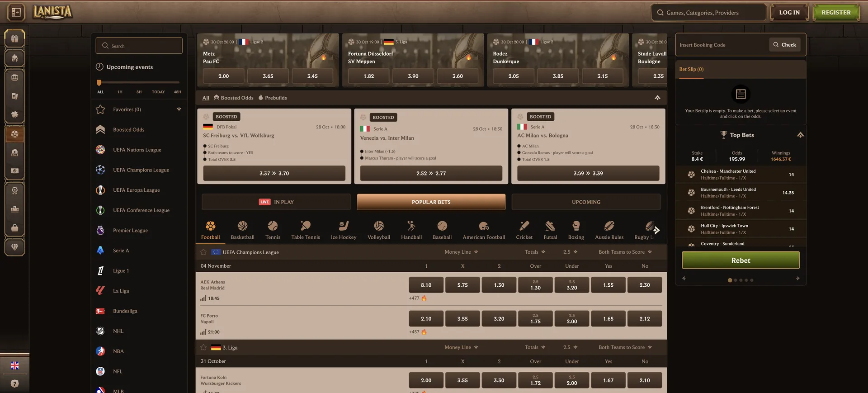Favorite the 3. Liga league with star
The height and width of the screenshot is (393, 868).
coord(203,348)
